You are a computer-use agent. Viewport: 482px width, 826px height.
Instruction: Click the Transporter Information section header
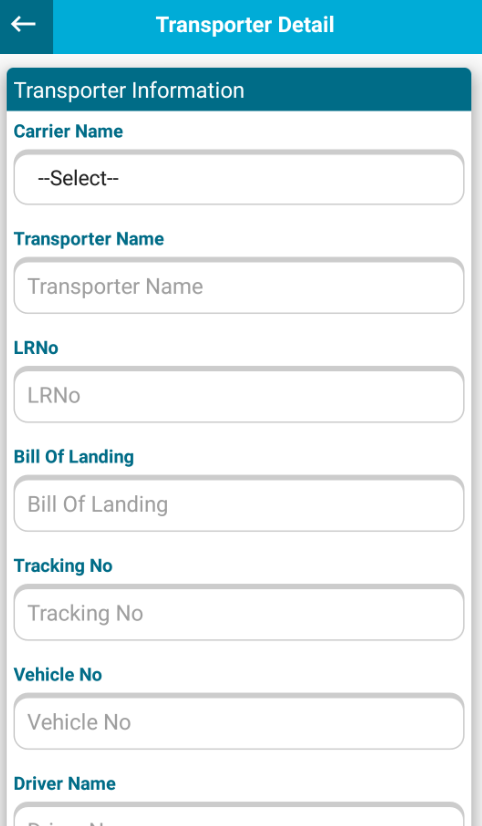coord(239,90)
